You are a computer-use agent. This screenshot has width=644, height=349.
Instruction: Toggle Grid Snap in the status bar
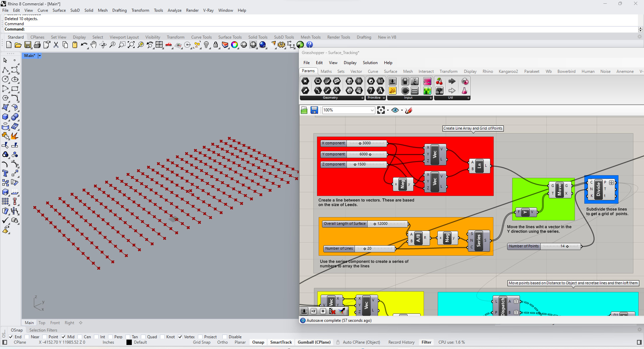click(202, 342)
